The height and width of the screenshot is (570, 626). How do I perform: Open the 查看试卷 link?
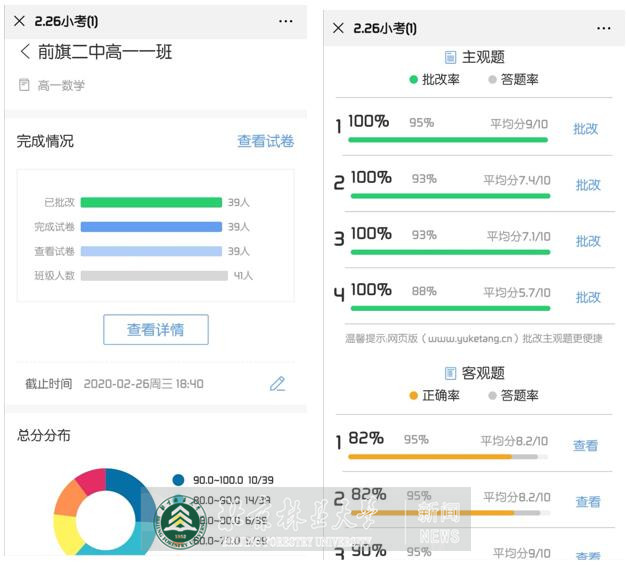tap(265, 141)
